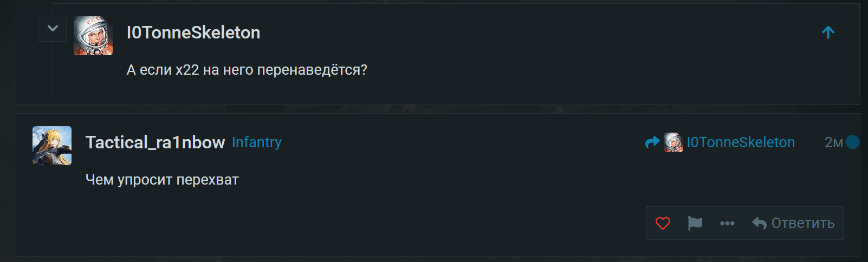Click the 2м post timestamp

(x=833, y=142)
